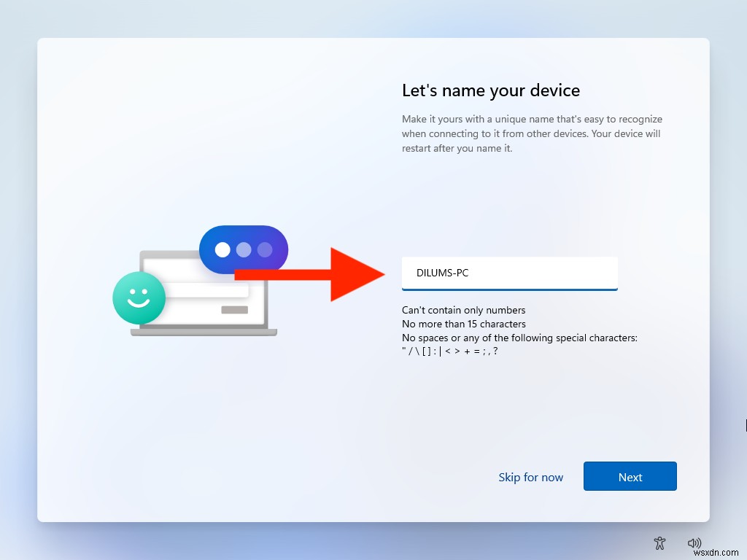Viewport: 747px width, 560px height.
Task: Click the blue underline of the name field
Action: click(509, 288)
